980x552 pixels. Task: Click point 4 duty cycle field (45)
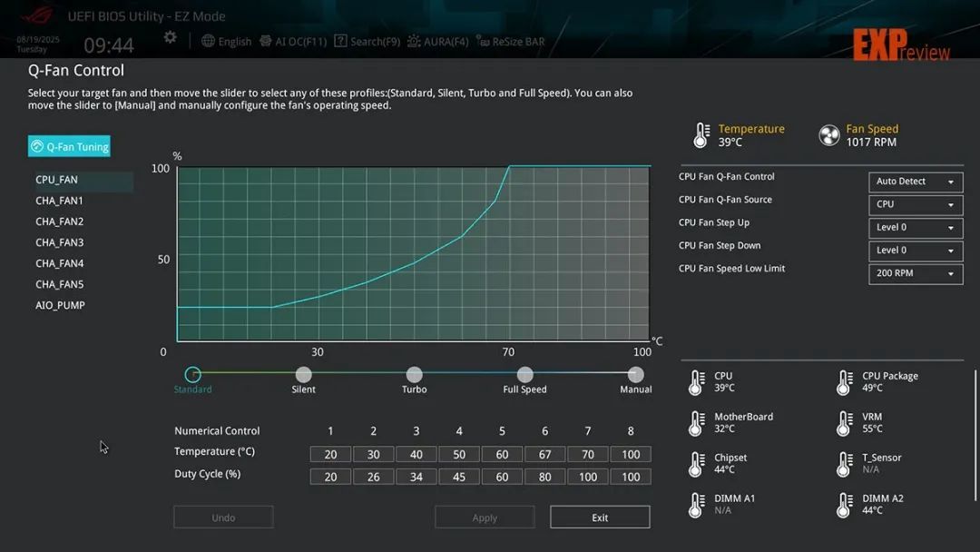[459, 477]
